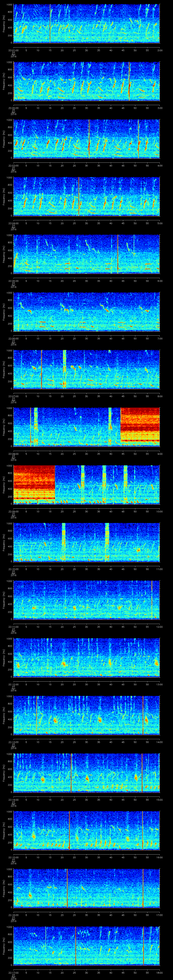The image size is (173, 980).
Task: Select the spectrogram panel starting at 22:02:00
Action: point(87,81)
